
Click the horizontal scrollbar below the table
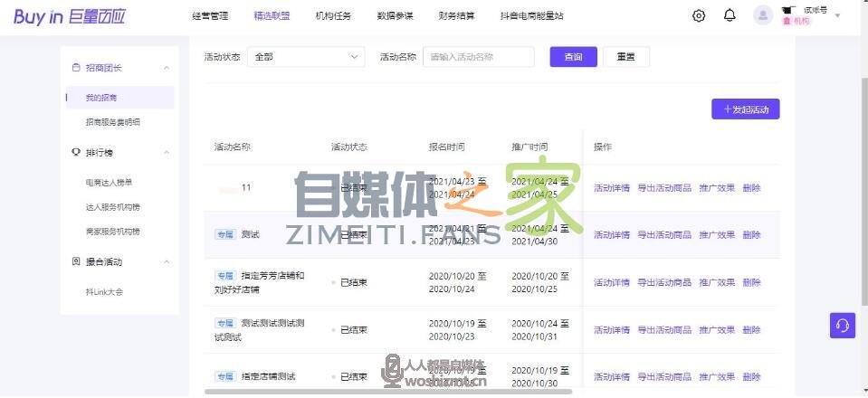[387, 392]
